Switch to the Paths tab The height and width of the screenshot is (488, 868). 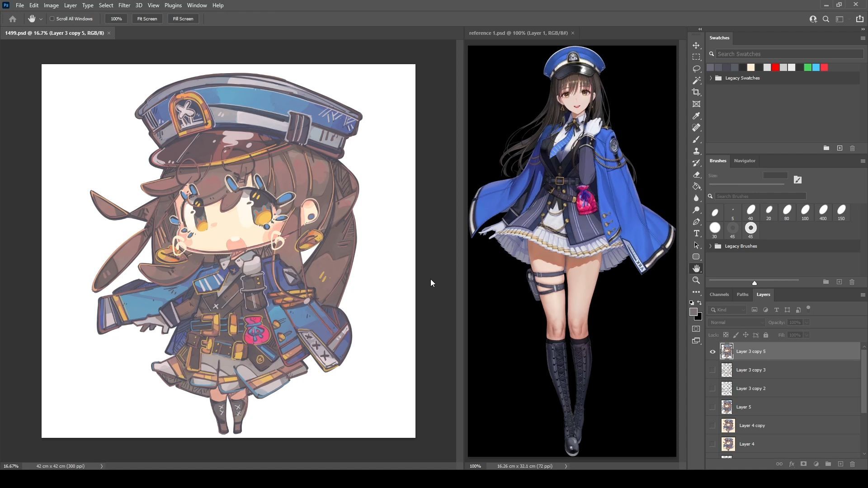click(742, 295)
